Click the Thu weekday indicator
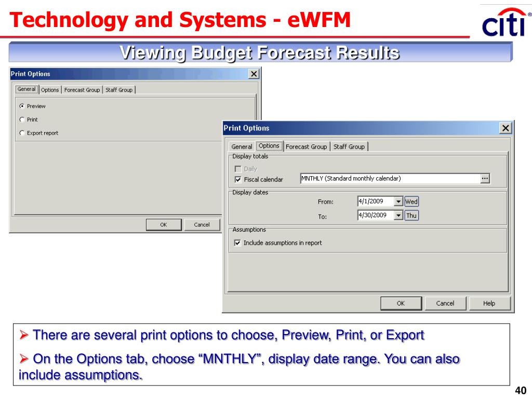 coord(411,216)
